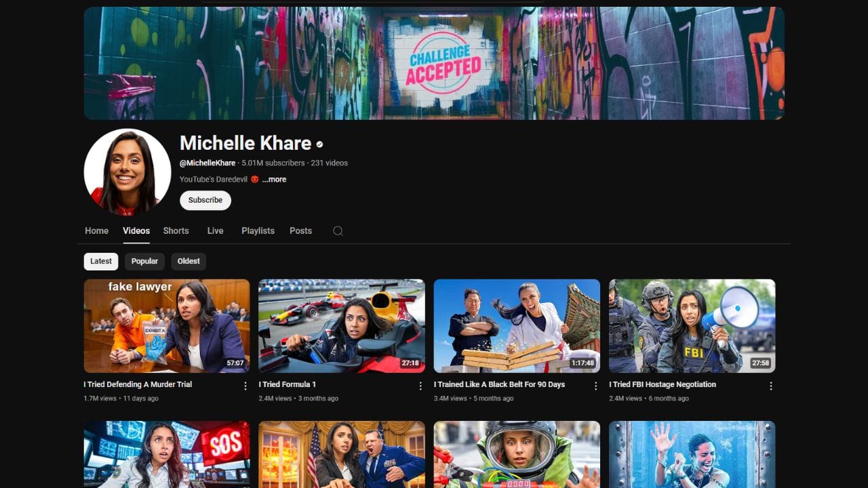868x488 pixels.
Task: Click the 27:18 duration badge
Action: coord(410,363)
